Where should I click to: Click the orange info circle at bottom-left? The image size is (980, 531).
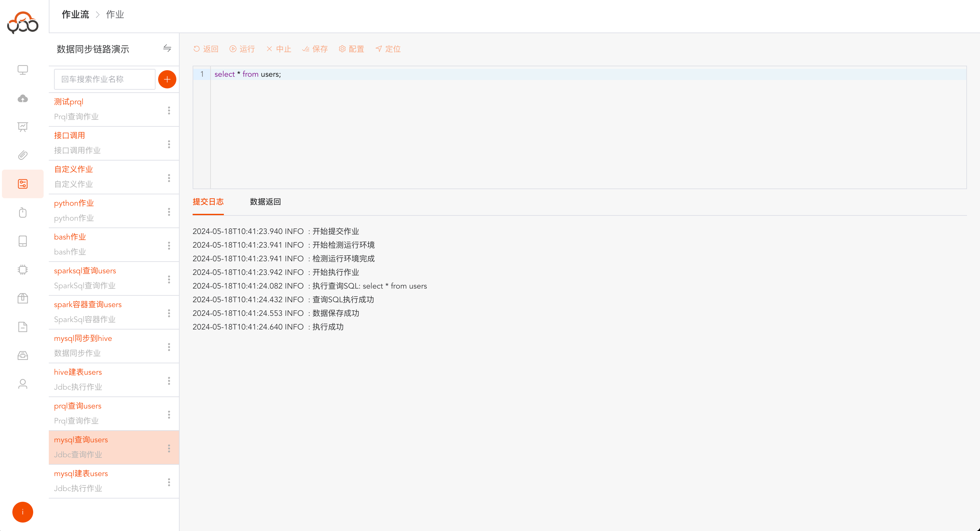pyautogui.click(x=23, y=512)
